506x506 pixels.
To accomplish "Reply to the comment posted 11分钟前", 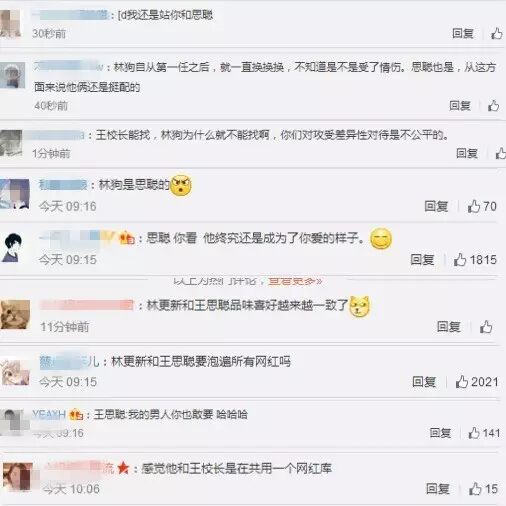I will point(449,327).
